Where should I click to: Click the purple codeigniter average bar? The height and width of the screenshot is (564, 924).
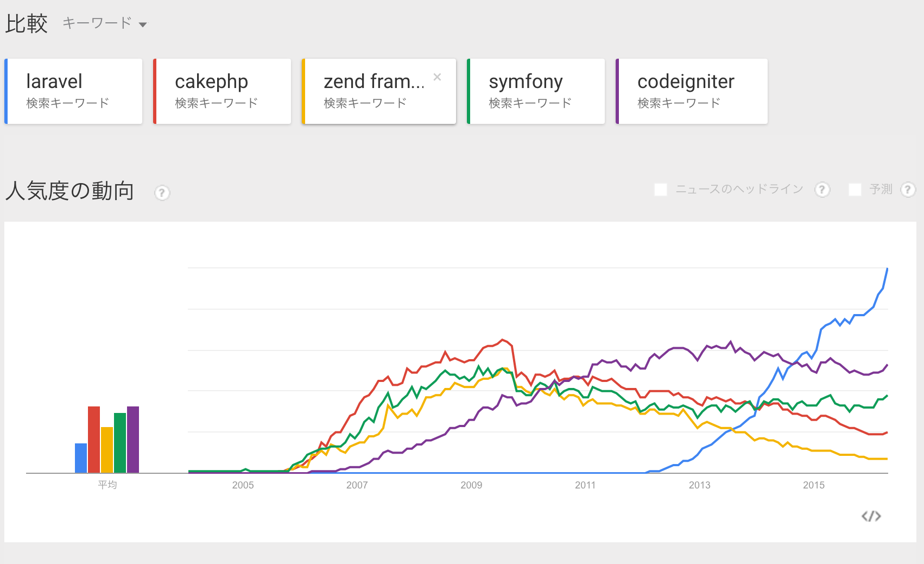click(133, 440)
